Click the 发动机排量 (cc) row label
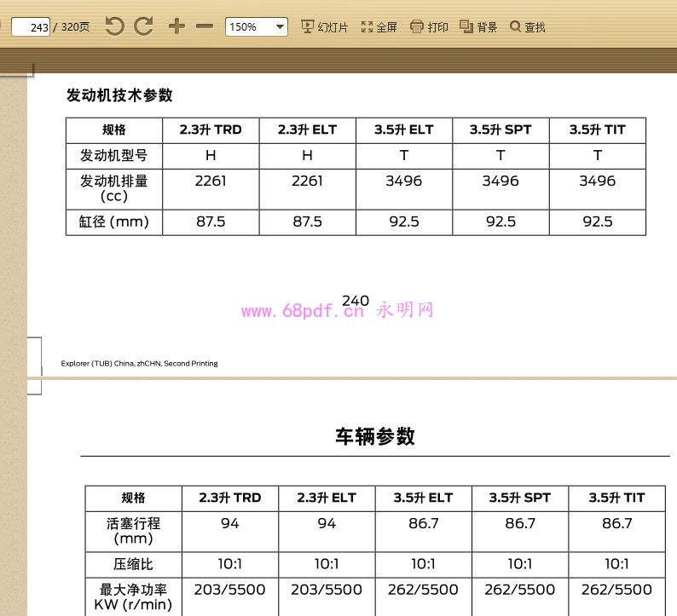677x616 pixels. point(114,188)
